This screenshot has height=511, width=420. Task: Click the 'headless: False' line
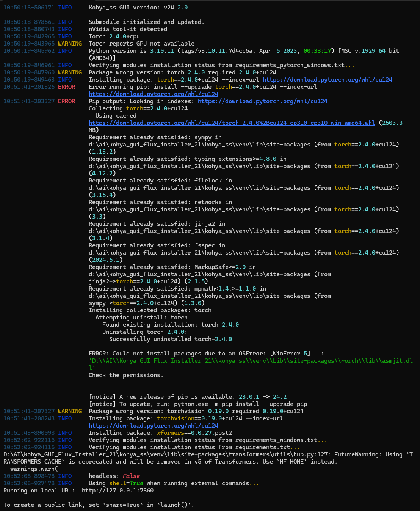point(114,476)
